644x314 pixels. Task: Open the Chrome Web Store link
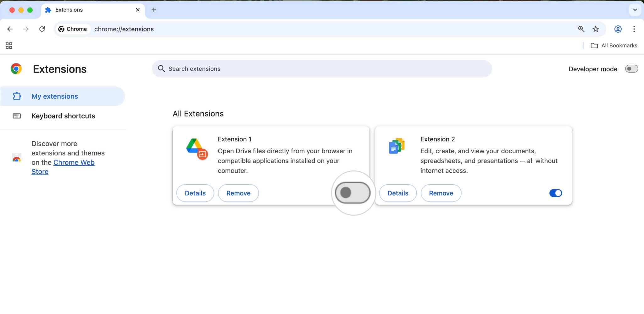pos(74,163)
